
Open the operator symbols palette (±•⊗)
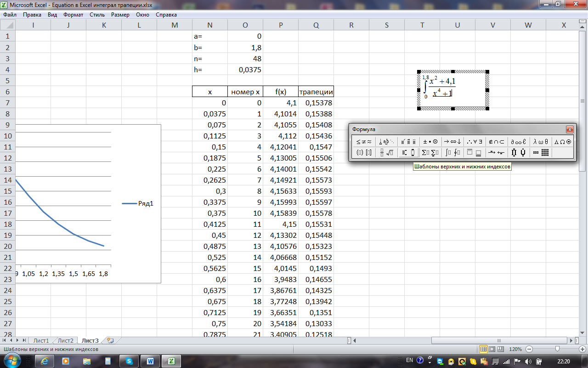click(430, 142)
